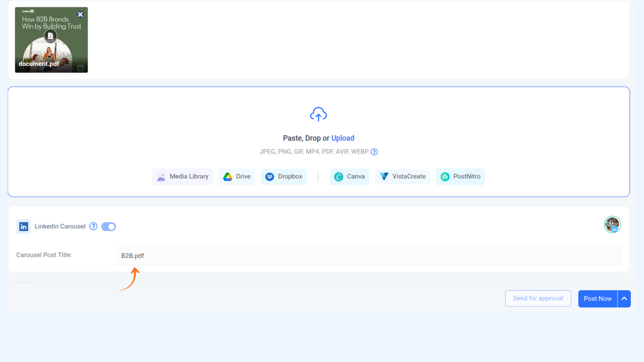Click the Upload link
Viewport: 644px width, 362px height.
342,138
